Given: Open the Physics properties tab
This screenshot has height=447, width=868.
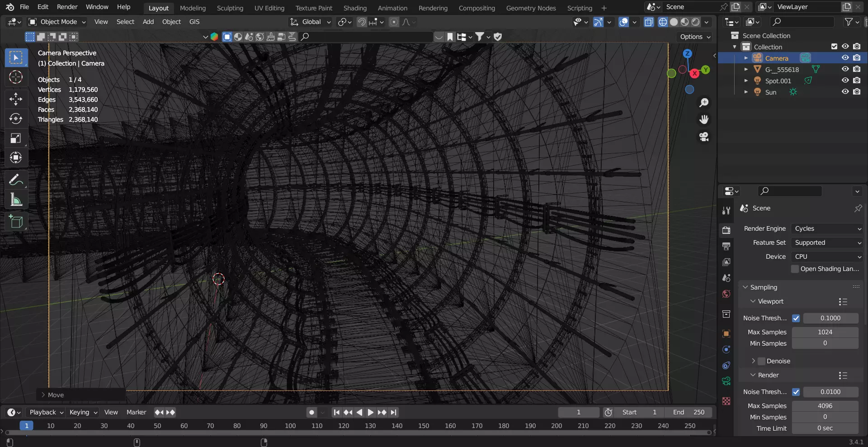Looking at the screenshot, I should 726,349.
